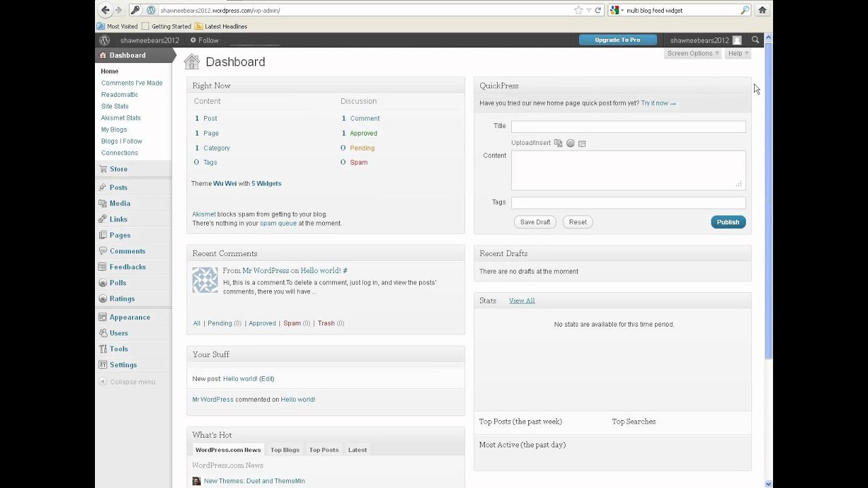Click the Appearance menu icon
This screenshot has width=868, height=488.
click(102, 317)
